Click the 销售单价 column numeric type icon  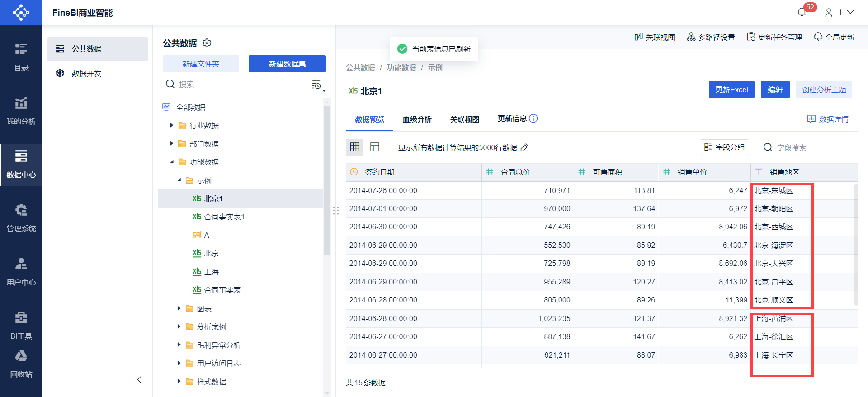click(x=667, y=172)
